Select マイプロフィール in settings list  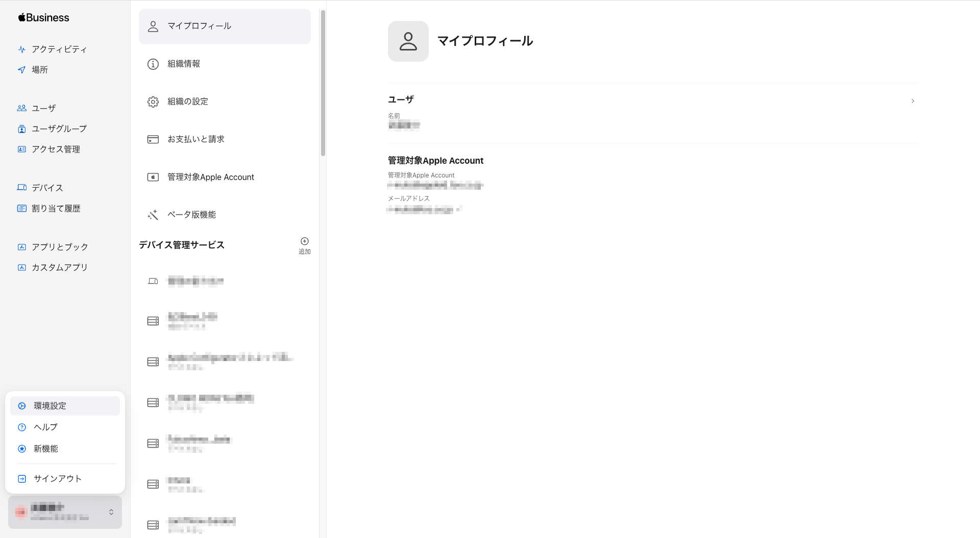pyautogui.click(x=225, y=27)
